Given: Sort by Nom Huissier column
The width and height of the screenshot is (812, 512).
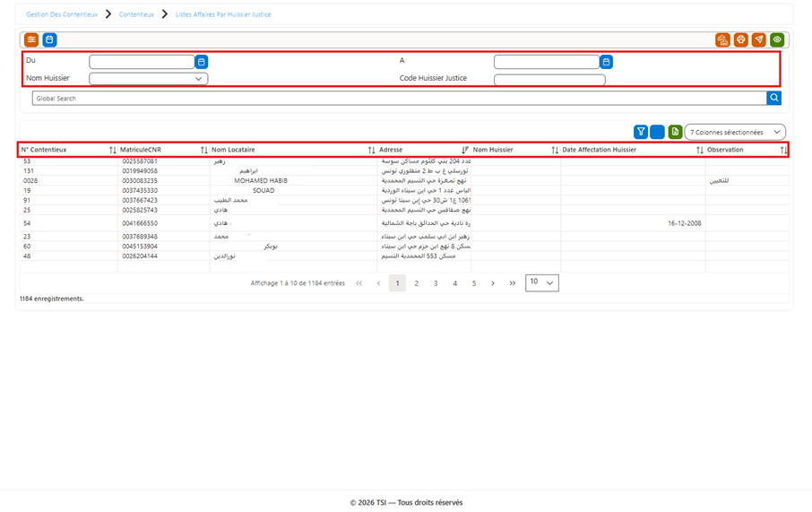Looking at the screenshot, I should pos(555,150).
